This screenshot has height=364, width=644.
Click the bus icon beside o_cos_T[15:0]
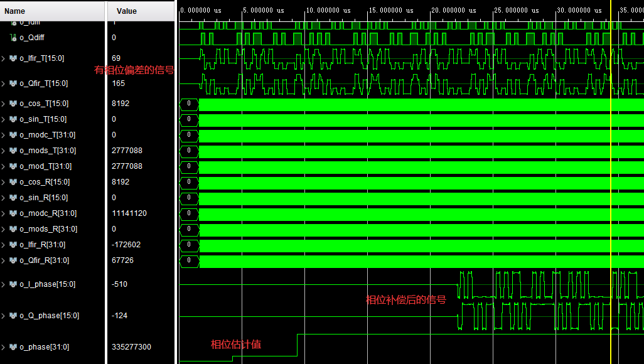click(x=13, y=104)
